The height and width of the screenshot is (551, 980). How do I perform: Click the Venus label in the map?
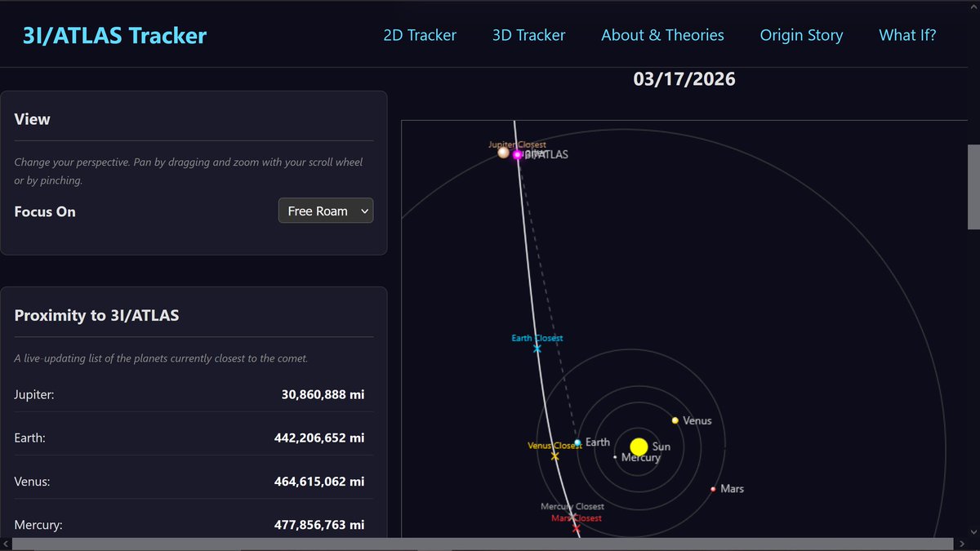tap(697, 421)
